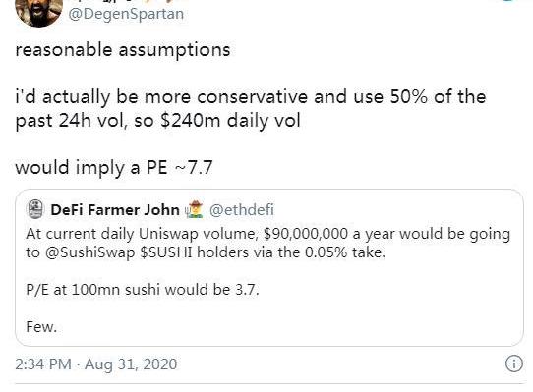Click the "$240m daily vol" text

(x=230, y=121)
